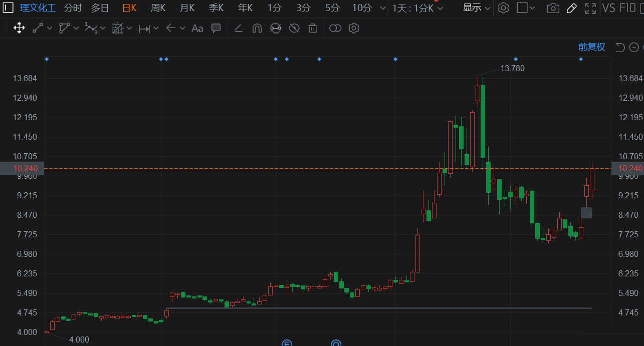The image size is (644, 346).
Task: Open drawing toolbar settings gear
Action: tap(354, 28)
